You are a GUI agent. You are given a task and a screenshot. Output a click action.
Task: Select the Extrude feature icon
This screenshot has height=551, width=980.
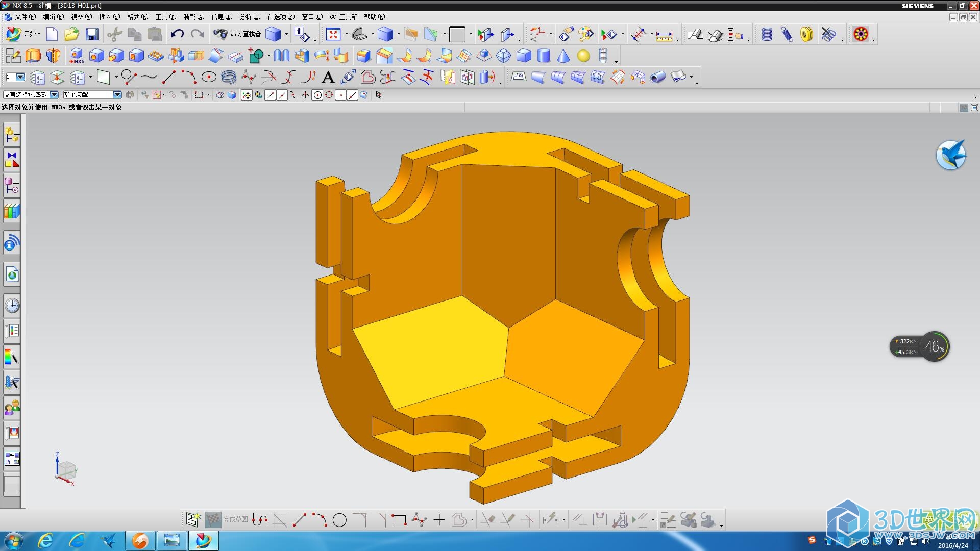[33, 56]
